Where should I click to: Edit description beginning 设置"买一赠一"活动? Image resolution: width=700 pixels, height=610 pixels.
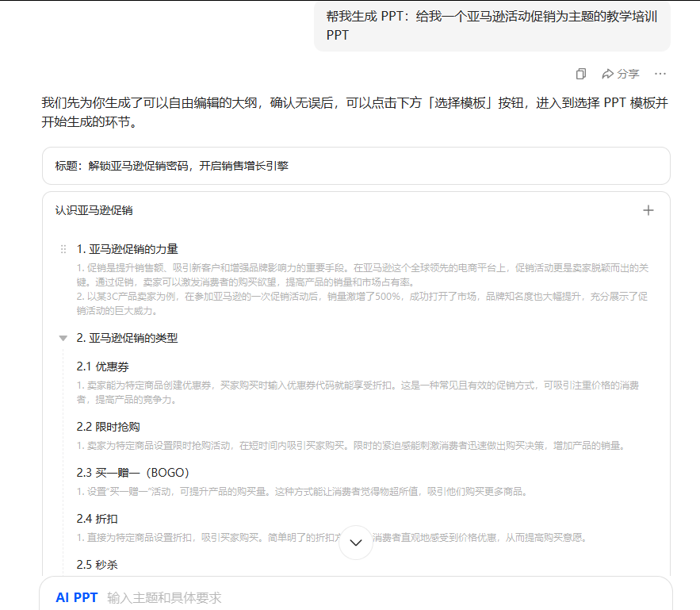click(303, 492)
